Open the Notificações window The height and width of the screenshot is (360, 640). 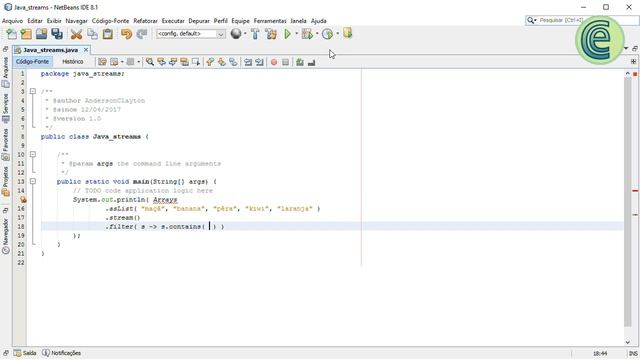[62, 353]
